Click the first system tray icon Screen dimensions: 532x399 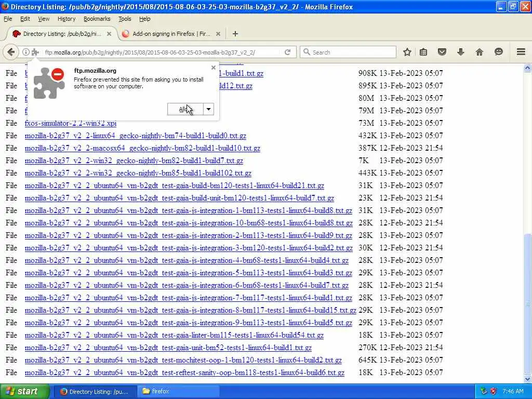coord(484,392)
